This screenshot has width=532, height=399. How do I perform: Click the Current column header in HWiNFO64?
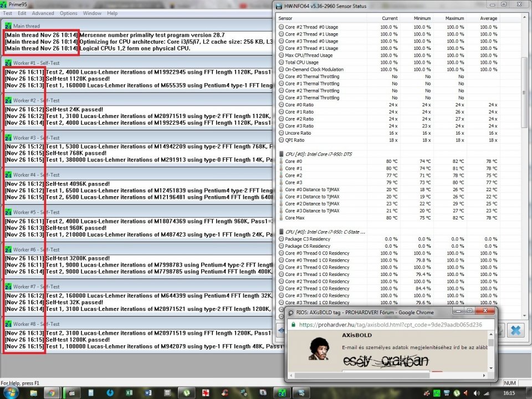tap(383, 18)
